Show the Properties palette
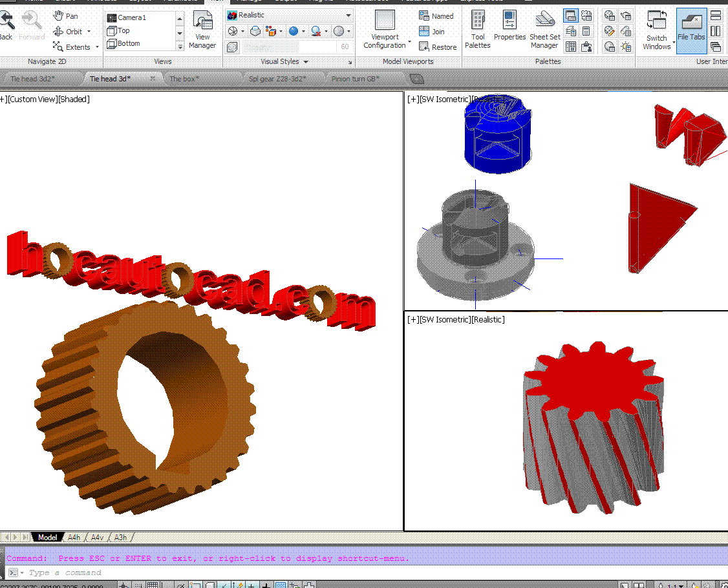 click(x=509, y=26)
